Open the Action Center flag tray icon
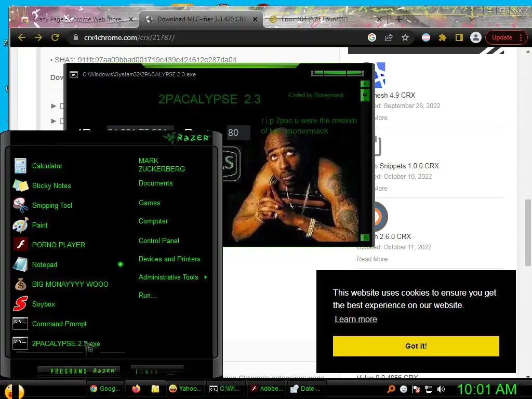 click(416, 389)
